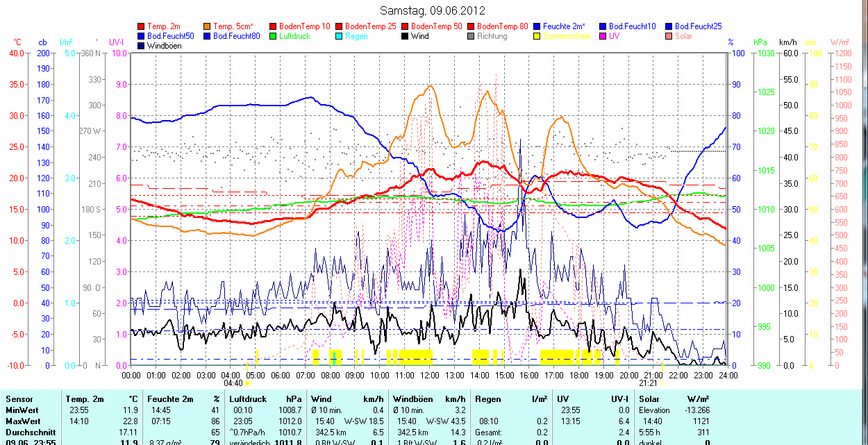This screenshot has height=445, width=868.
Task: Click the average temperature value 17.11
Action: (x=129, y=432)
